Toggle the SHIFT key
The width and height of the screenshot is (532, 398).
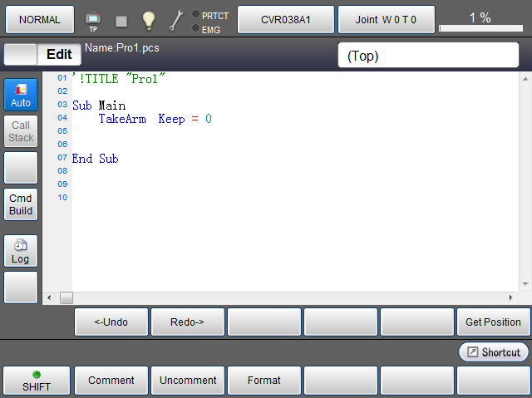coord(36,381)
